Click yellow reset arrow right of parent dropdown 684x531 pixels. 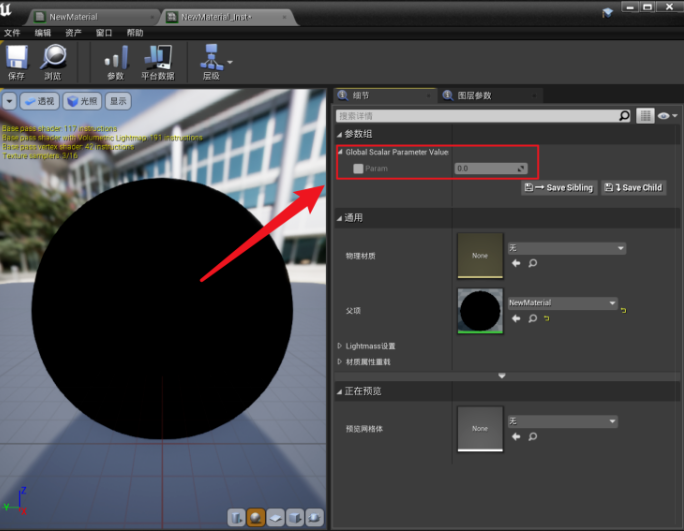[623, 310]
